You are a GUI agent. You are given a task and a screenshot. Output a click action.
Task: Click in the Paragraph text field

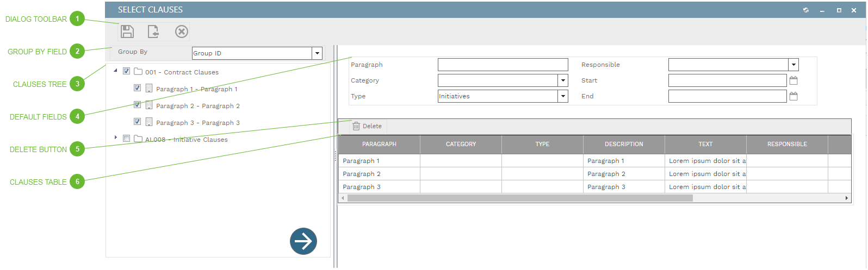[503, 65]
